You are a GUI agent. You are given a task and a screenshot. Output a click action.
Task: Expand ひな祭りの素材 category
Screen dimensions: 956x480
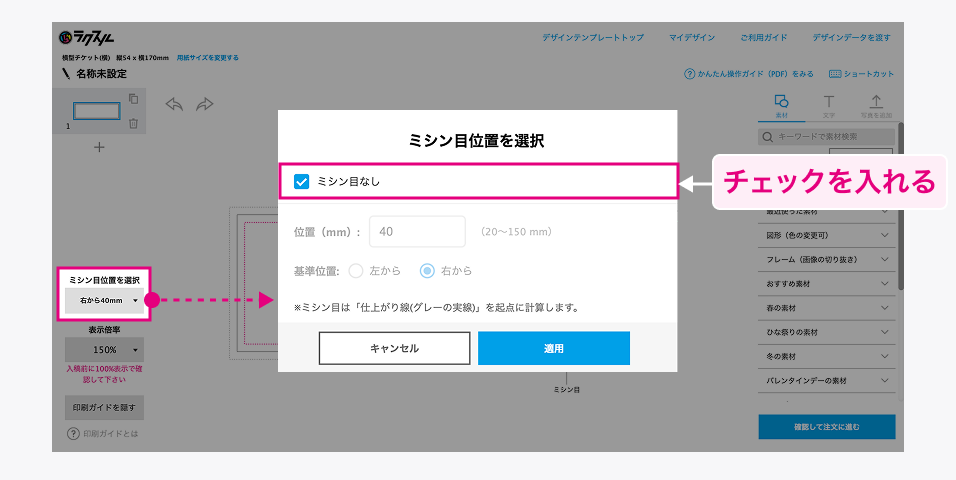[827, 332]
